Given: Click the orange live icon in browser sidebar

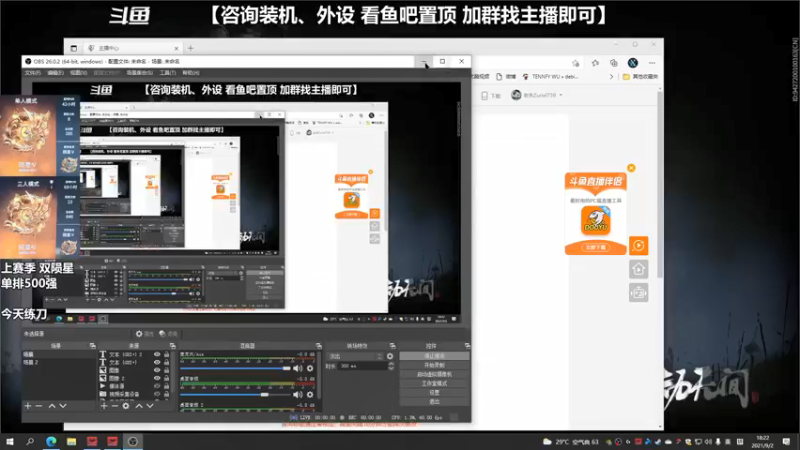Looking at the screenshot, I should pyautogui.click(x=638, y=246).
